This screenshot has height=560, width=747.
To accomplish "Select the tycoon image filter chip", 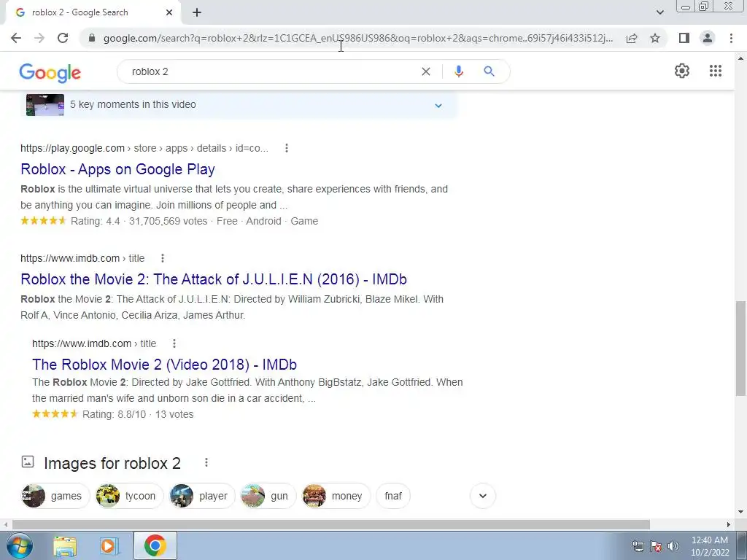I will (x=130, y=496).
